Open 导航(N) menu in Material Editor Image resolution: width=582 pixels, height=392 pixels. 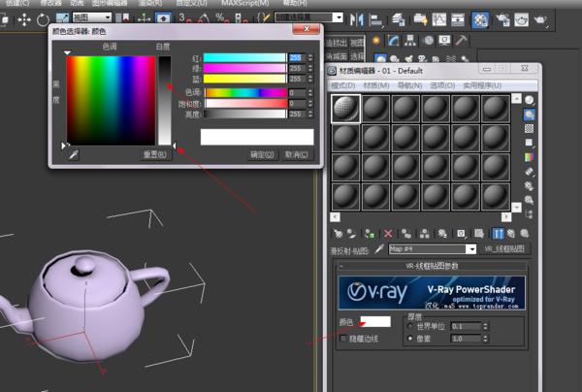click(x=409, y=85)
